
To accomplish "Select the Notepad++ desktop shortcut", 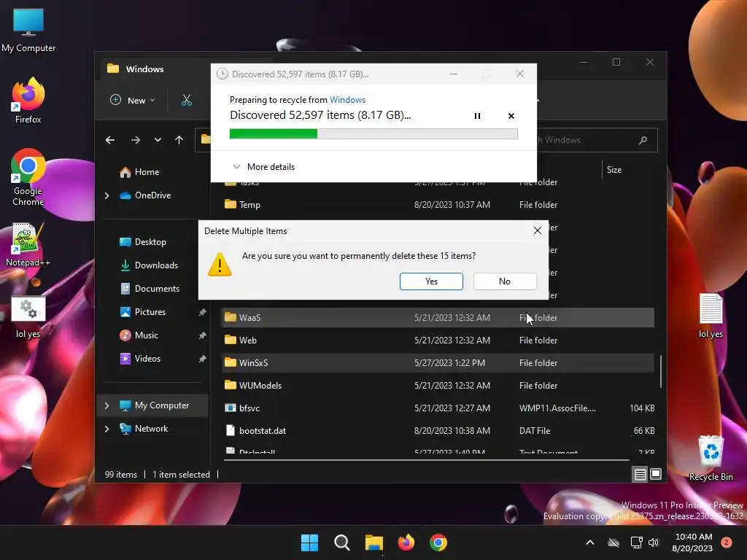I will click(x=28, y=245).
